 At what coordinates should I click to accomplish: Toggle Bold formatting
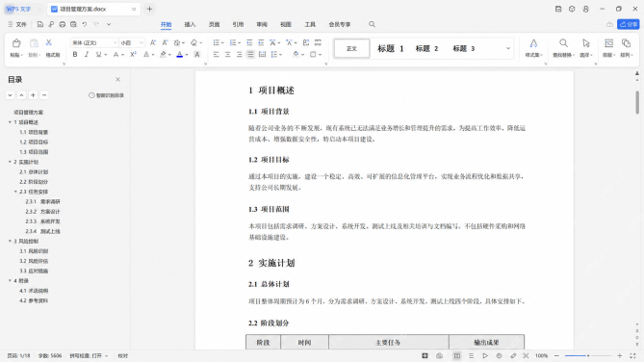pyautogui.click(x=75, y=55)
